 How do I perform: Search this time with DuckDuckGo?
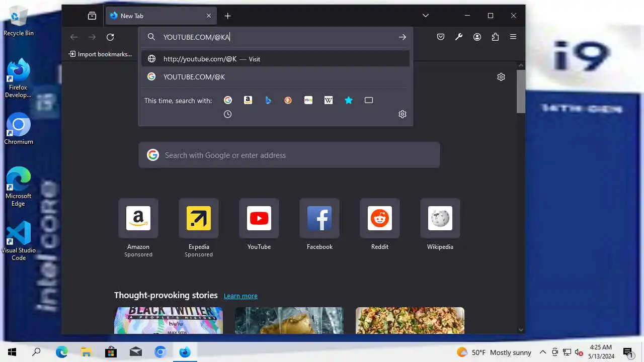[288, 100]
